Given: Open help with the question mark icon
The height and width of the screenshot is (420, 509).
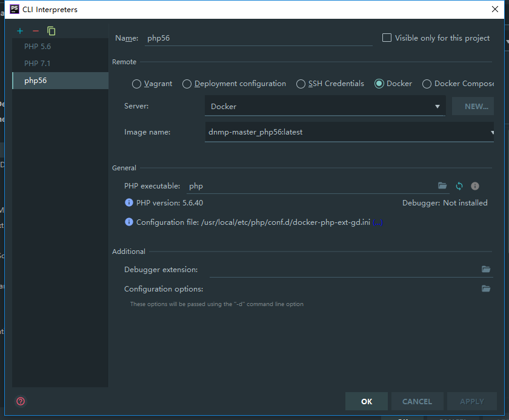Looking at the screenshot, I should click(21, 401).
